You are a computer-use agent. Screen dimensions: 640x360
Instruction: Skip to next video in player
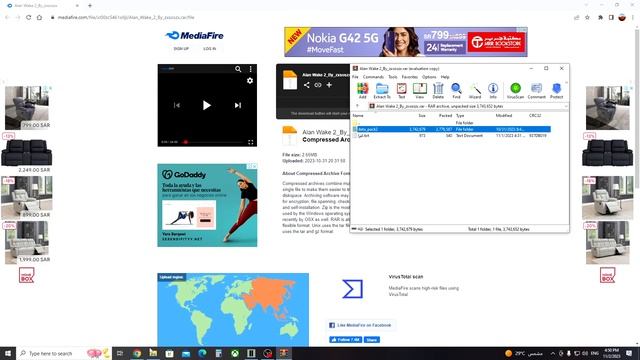pos(238,105)
